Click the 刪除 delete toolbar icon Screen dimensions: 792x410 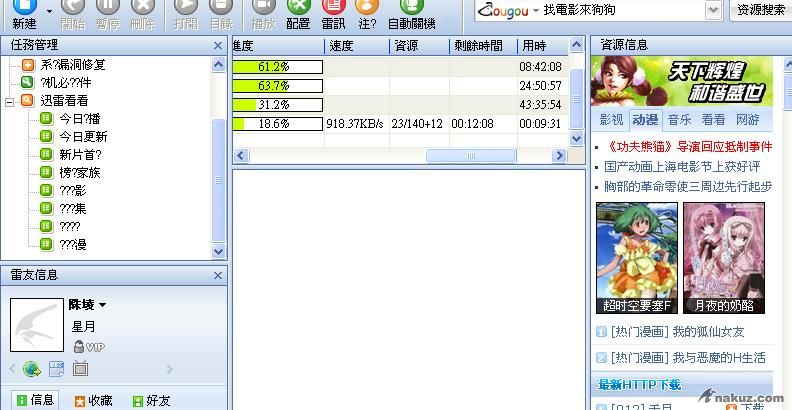tap(142, 8)
